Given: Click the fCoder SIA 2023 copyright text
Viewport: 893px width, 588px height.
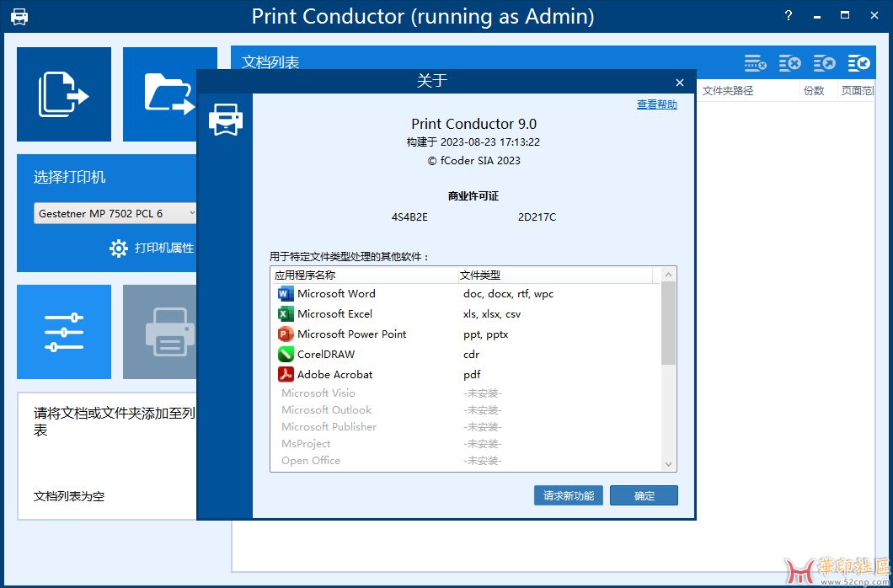Looking at the screenshot, I should [x=473, y=161].
